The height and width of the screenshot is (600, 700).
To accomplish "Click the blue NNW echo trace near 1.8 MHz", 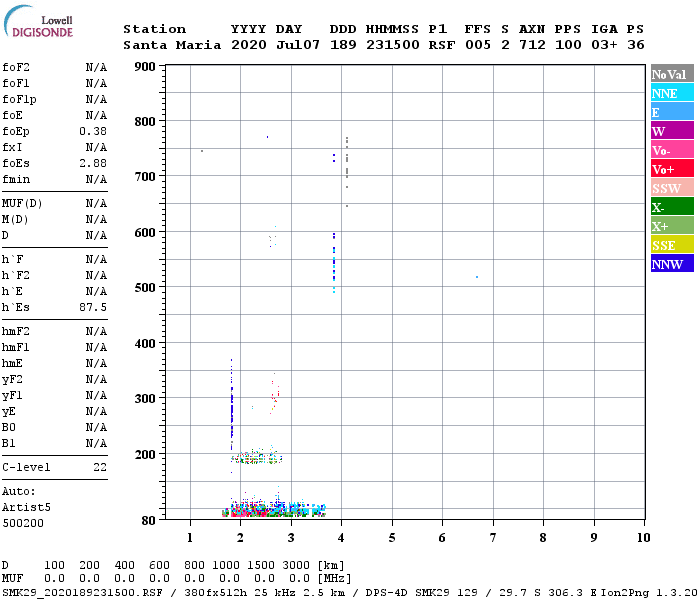I will pyautogui.click(x=231, y=404).
